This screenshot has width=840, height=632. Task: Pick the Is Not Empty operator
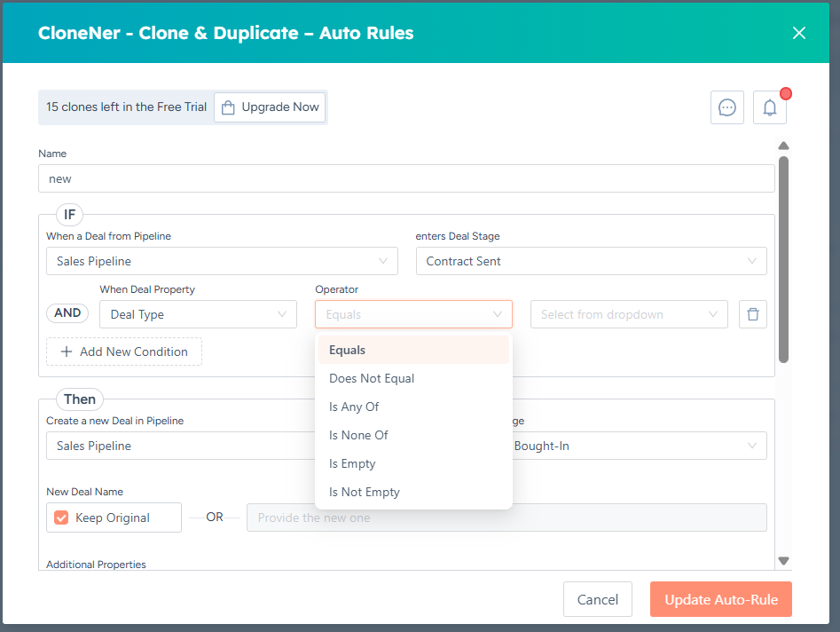413,492
